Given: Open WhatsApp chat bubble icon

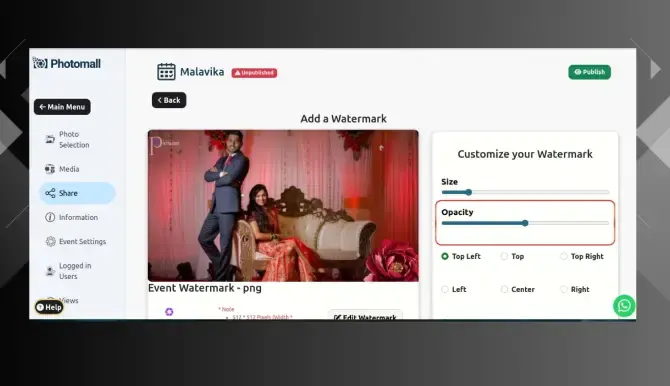Looking at the screenshot, I should click(x=624, y=306).
